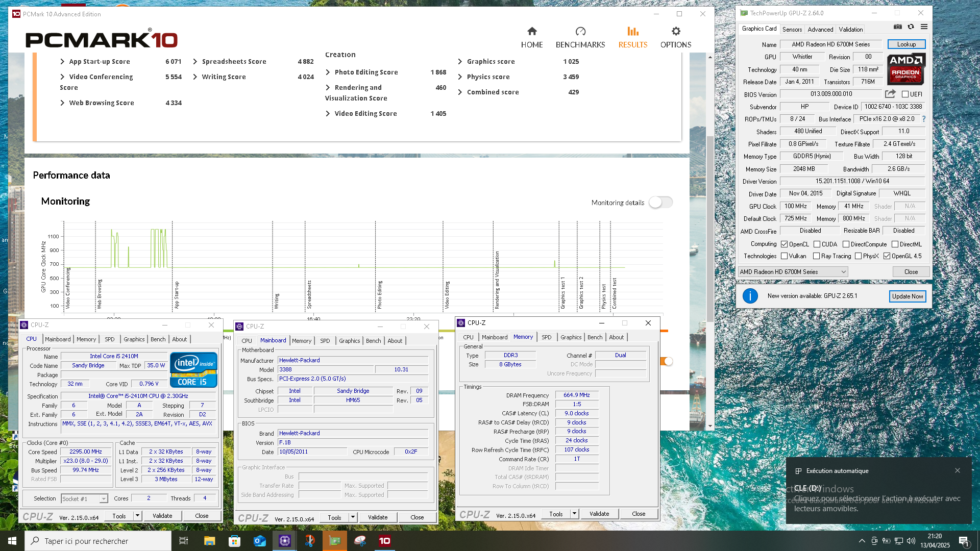This screenshot has width=980, height=551.
Task: Expand the Video Conferencing Score row
Action: click(x=62, y=77)
